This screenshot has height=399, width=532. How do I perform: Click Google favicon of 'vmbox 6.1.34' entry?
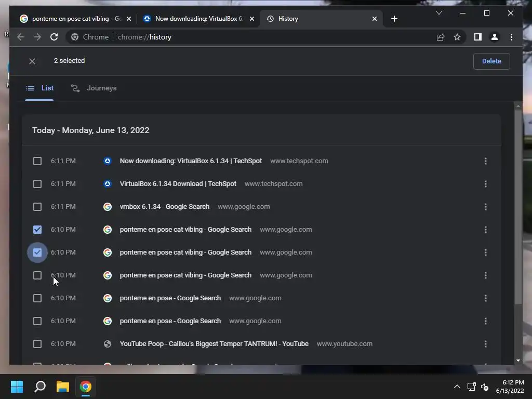pyautogui.click(x=108, y=207)
